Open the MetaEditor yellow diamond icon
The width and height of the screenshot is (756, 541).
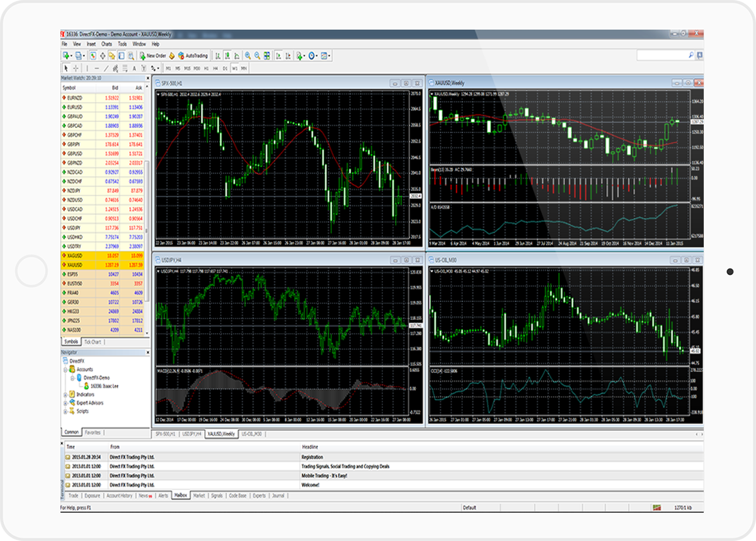tap(172, 55)
